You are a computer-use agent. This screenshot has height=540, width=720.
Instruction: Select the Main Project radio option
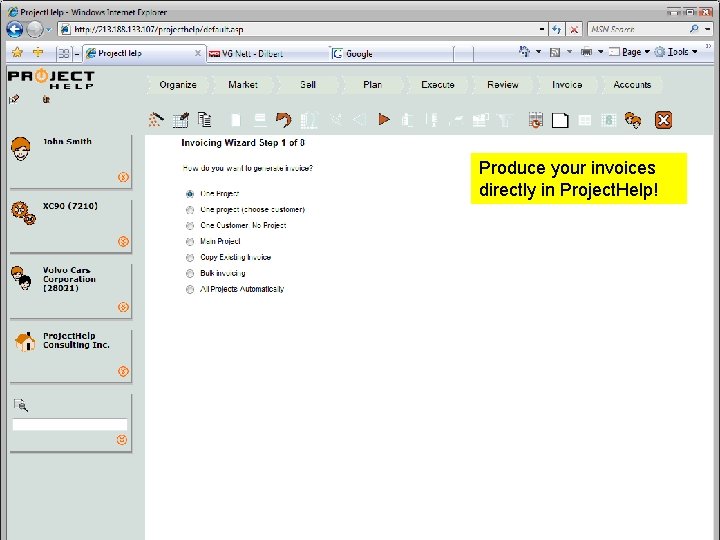[190, 242]
